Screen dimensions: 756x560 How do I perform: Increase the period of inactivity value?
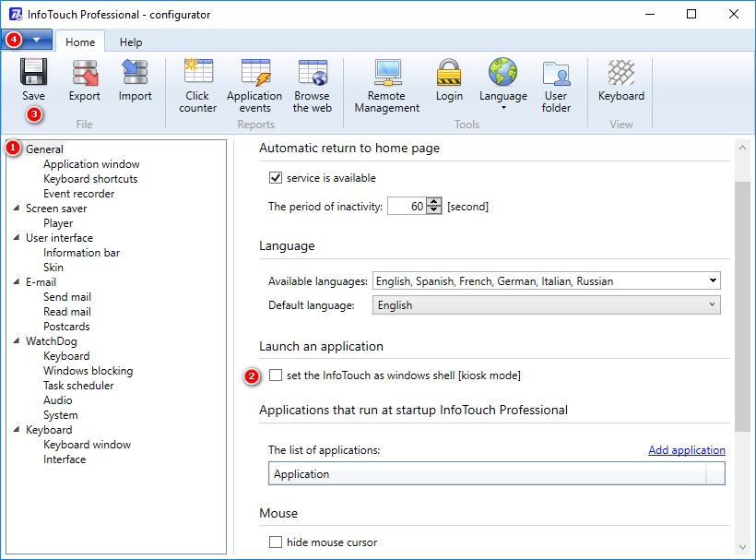tap(434, 202)
